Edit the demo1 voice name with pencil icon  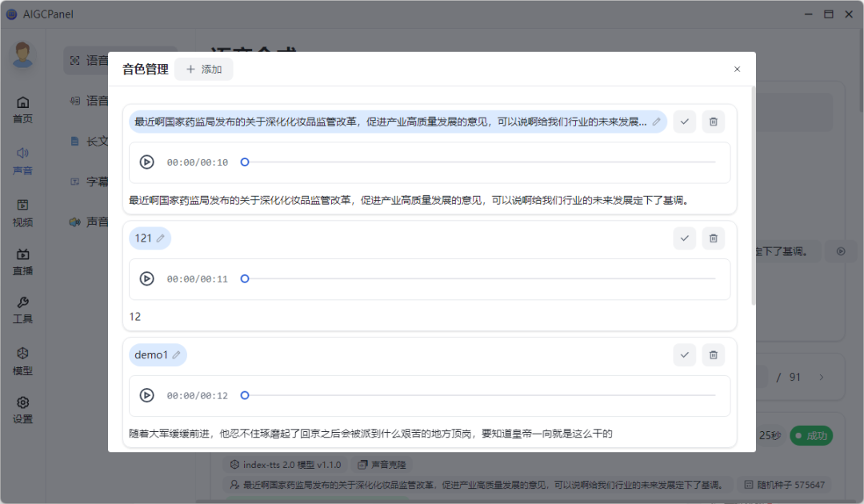(x=176, y=354)
